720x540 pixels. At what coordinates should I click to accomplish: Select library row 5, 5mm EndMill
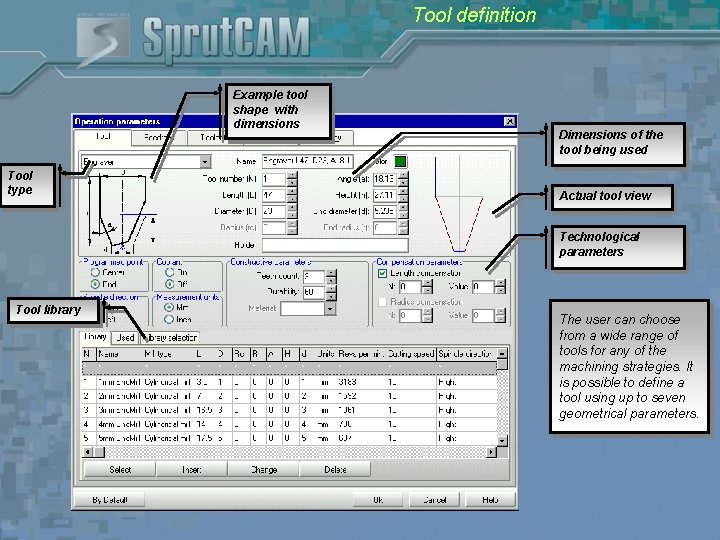289,438
